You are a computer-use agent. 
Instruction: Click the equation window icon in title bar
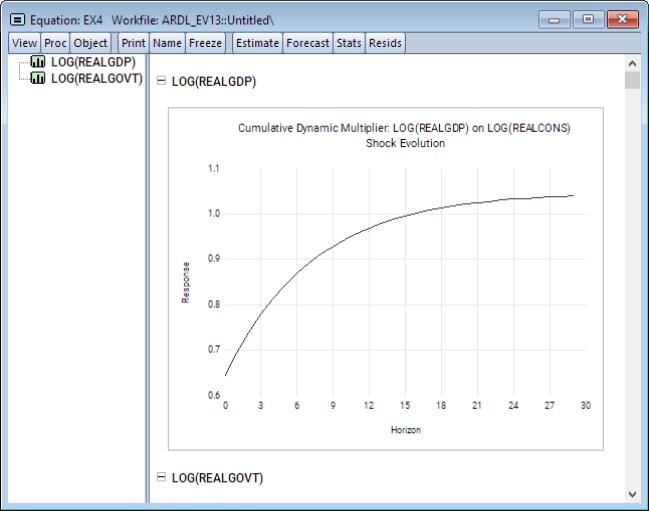[x=17, y=20]
